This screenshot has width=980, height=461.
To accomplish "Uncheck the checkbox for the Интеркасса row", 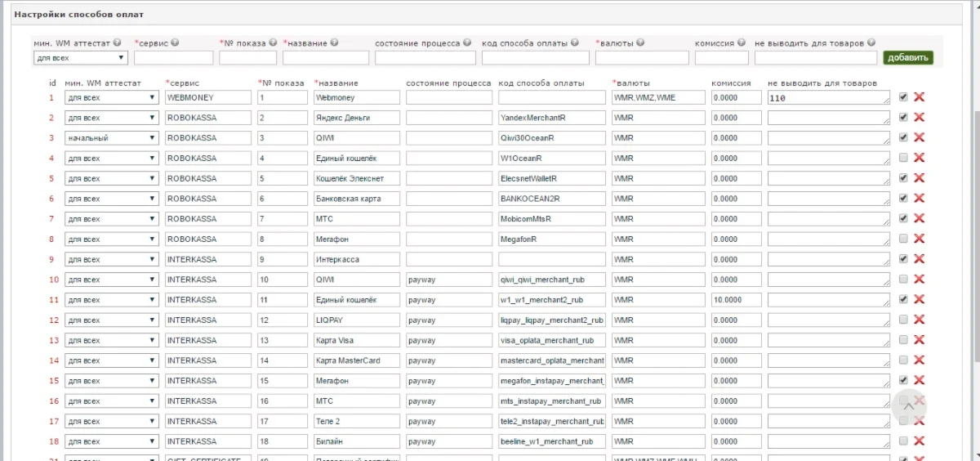I will point(903,259).
